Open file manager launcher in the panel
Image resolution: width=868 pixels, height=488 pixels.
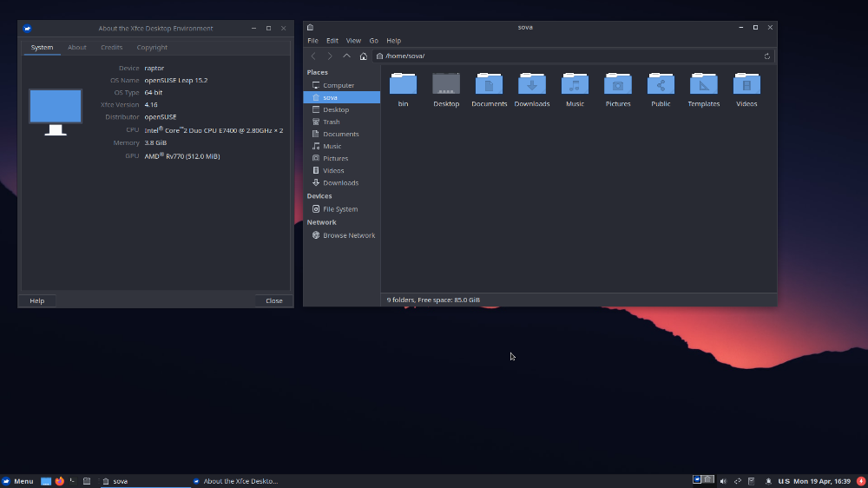point(86,481)
